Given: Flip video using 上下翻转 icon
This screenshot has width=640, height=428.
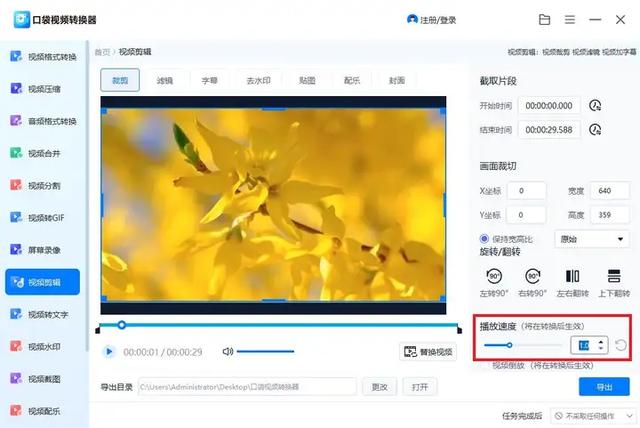Looking at the screenshot, I should click(614, 277).
